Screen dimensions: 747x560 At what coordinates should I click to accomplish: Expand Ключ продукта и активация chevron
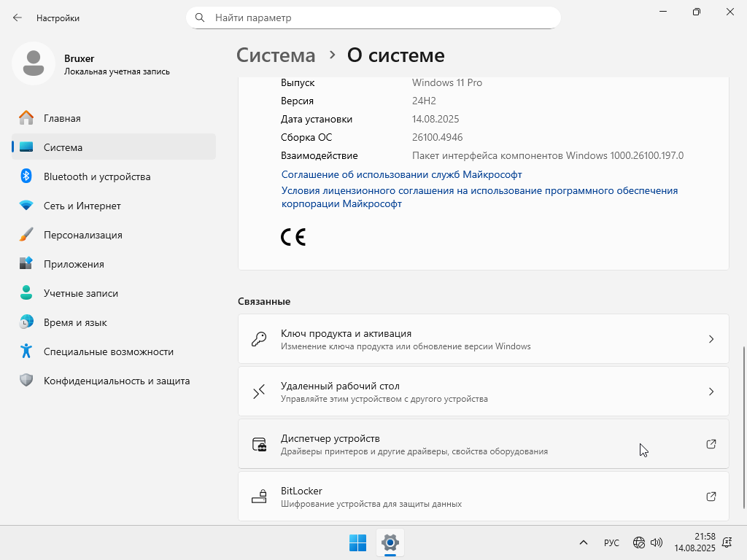pyautogui.click(x=711, y=339)
